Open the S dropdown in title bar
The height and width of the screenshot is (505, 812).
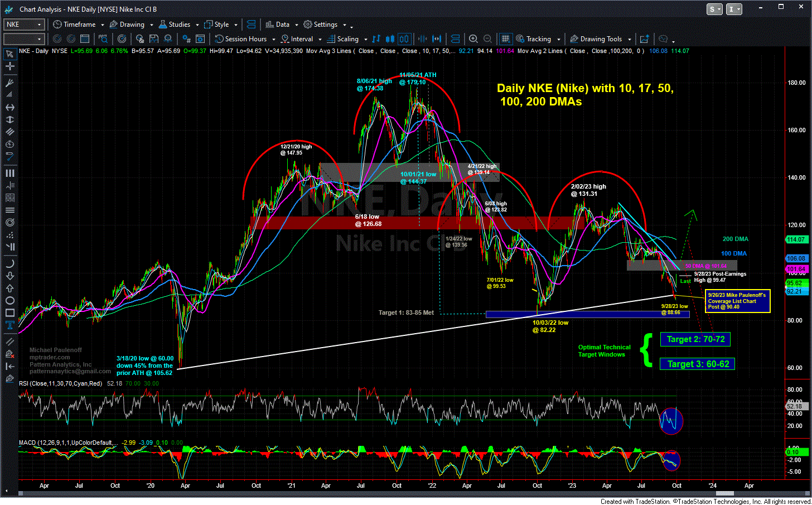(x=714, y=9)
